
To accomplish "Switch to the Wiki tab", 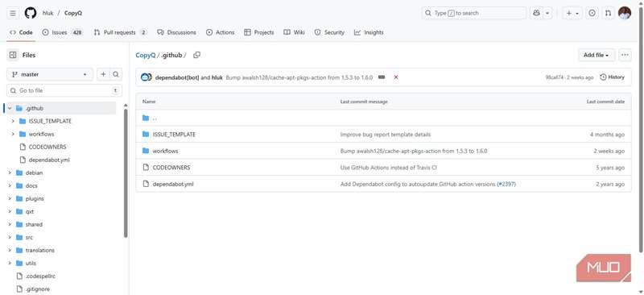I will click(294, 32).
